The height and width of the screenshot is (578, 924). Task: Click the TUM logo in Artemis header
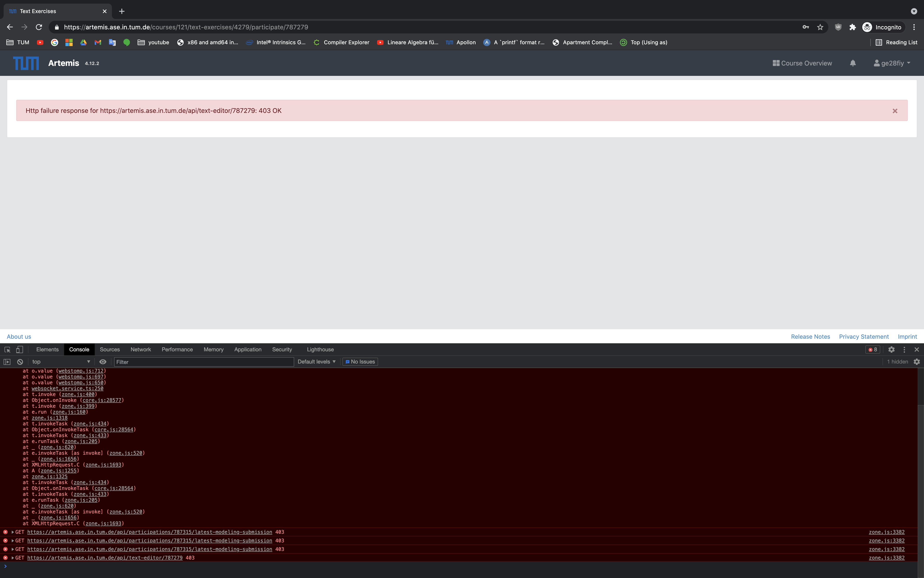tap(26, 63)
